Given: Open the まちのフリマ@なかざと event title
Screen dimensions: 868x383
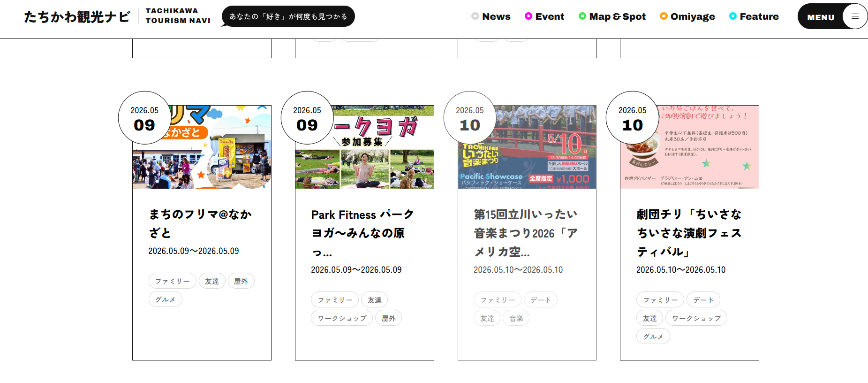Looking at the screenshot, I should pos(200,223).
